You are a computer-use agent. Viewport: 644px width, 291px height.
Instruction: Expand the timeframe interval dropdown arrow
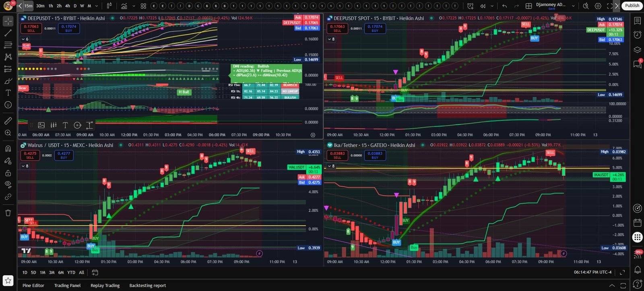pos(97,6)
